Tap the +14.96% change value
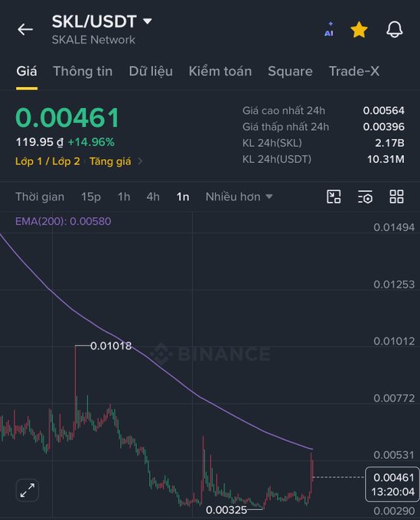 pyautogui.click(x=91, y=142)
